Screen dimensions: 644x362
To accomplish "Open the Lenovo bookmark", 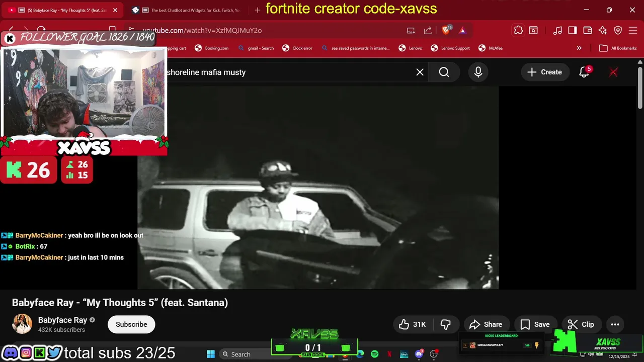I will [410, 48].
